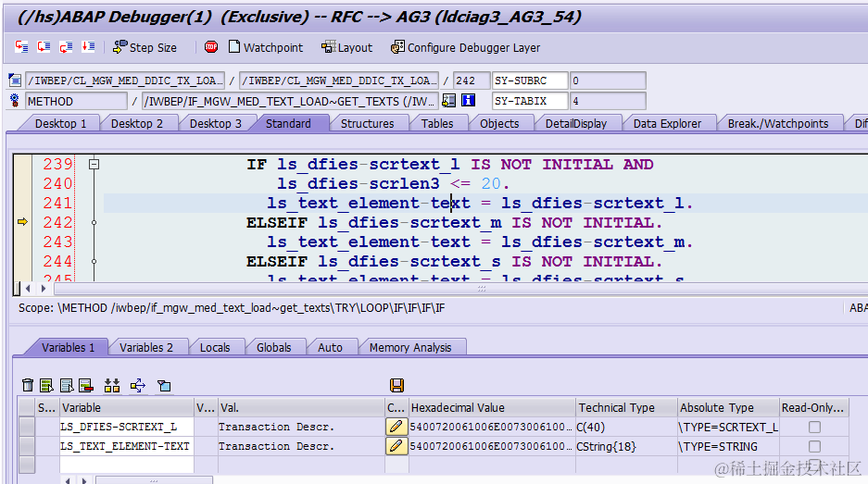Click the blue branching arrows icon
This screenshot has width=868, height=484.
tap(138, 385)
